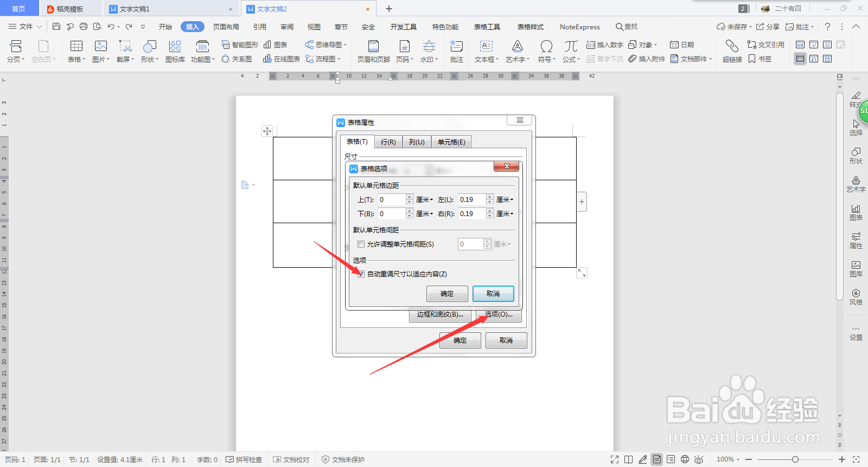Insert a hyperlink
Image resolution: width=868 pixels, height=467 pixels.
pyautogui.click(x=732, y=52)
